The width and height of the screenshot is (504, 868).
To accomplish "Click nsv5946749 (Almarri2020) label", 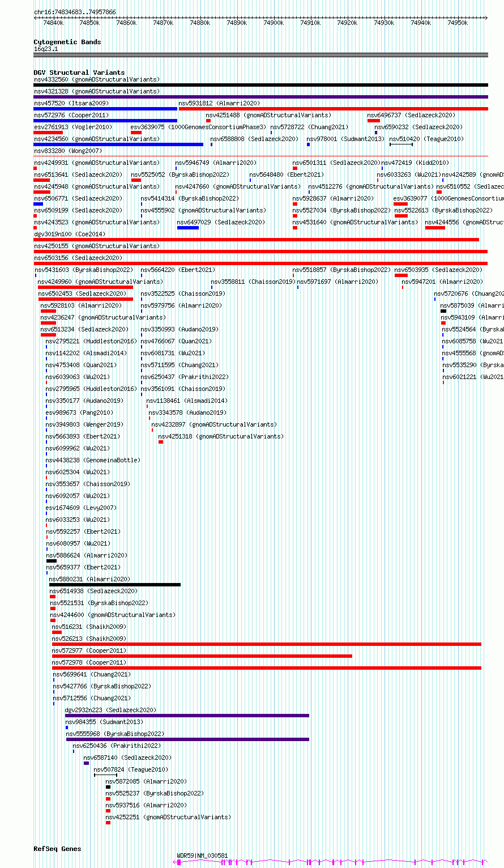I will tap(216, 163).
